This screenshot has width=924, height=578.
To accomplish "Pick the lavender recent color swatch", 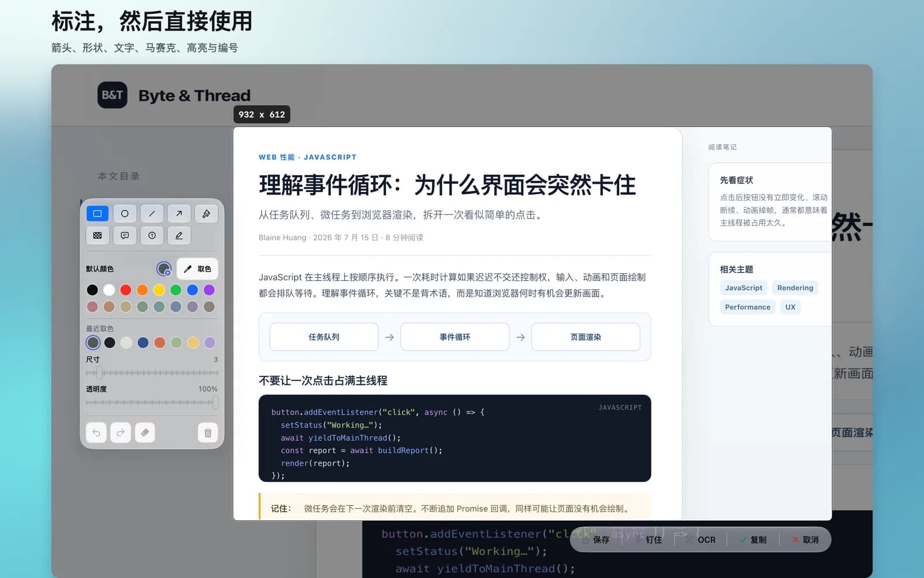I will [x=210, y=343].
